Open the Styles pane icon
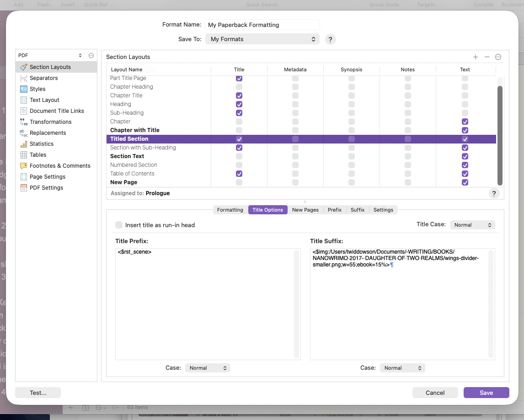The image size is (524, 420). 24,89
